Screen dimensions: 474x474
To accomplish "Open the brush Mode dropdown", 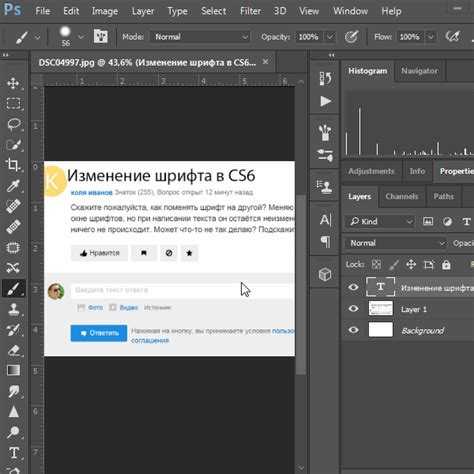I will tap(200, 37).
